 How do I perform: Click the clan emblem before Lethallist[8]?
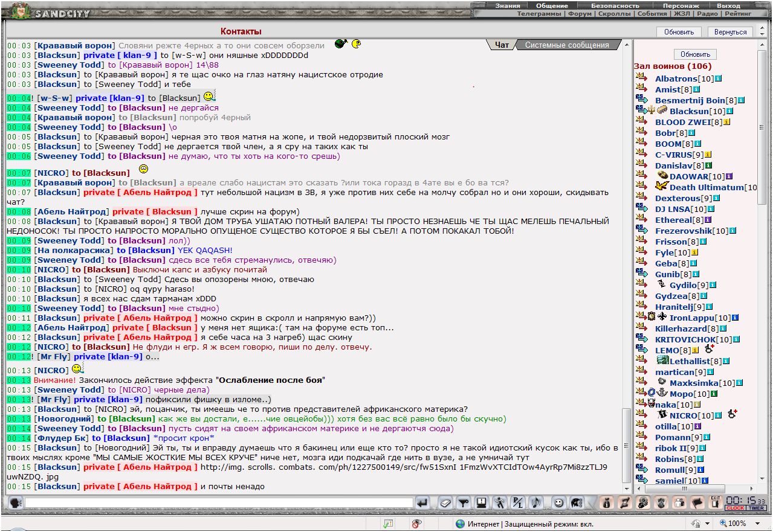662,361
